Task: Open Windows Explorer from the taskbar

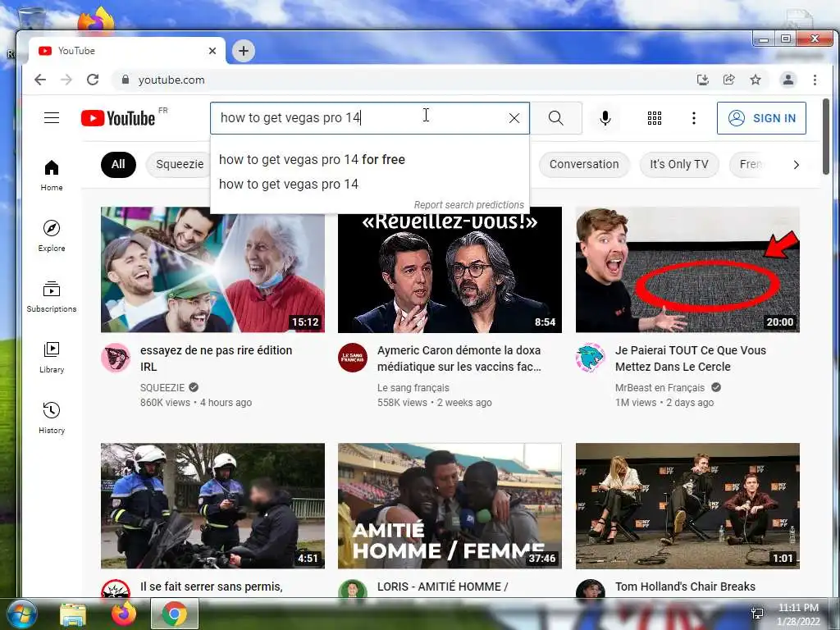Action: (x=73, y=614)
